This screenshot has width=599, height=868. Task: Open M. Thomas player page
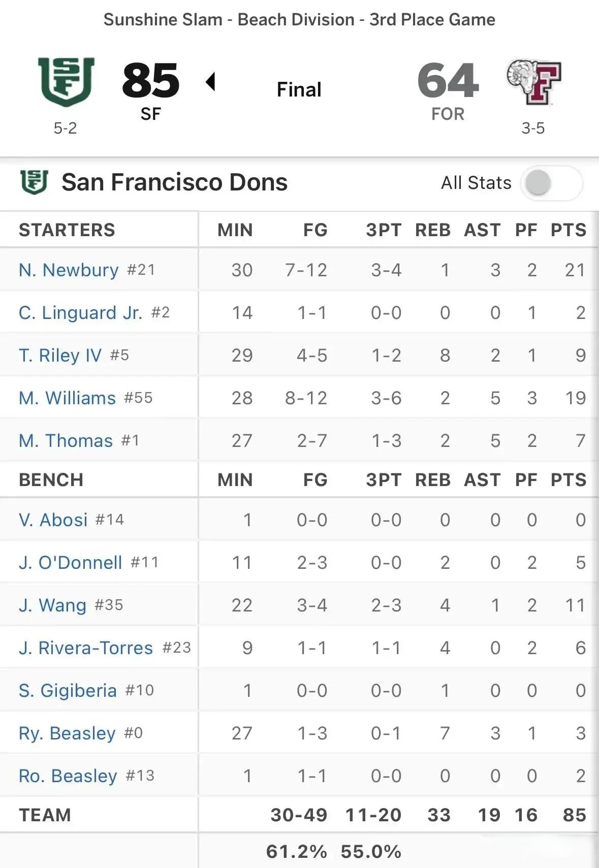click(66, 440)
